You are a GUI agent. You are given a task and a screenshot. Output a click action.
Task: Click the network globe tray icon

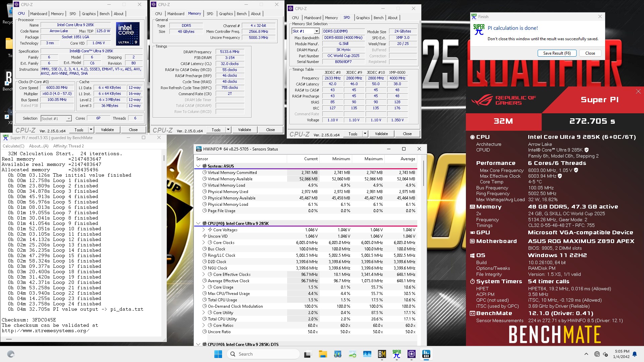(x=597, y=354)
